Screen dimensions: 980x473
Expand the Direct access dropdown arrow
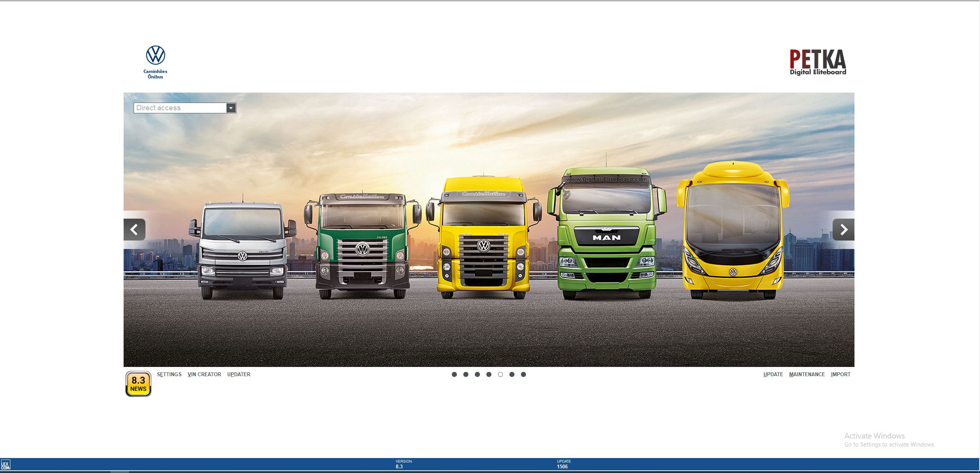pyautogui.click(x=231, y=108)
